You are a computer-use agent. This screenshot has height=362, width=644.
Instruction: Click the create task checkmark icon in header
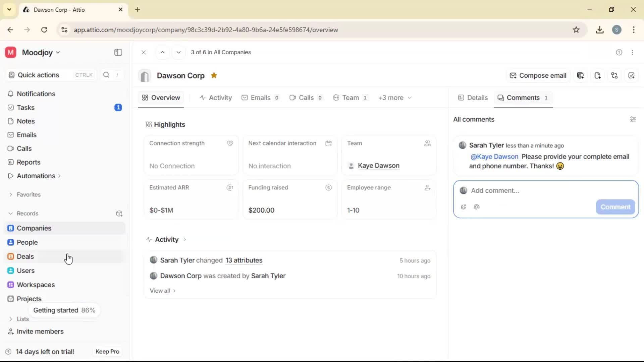pos(632,75)
